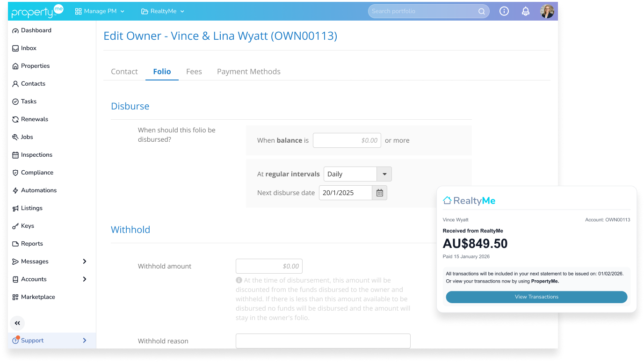This screenshot has width=644, height=363.
Task: Click the search magnifier icon
Action: click(x=482, y=12)
